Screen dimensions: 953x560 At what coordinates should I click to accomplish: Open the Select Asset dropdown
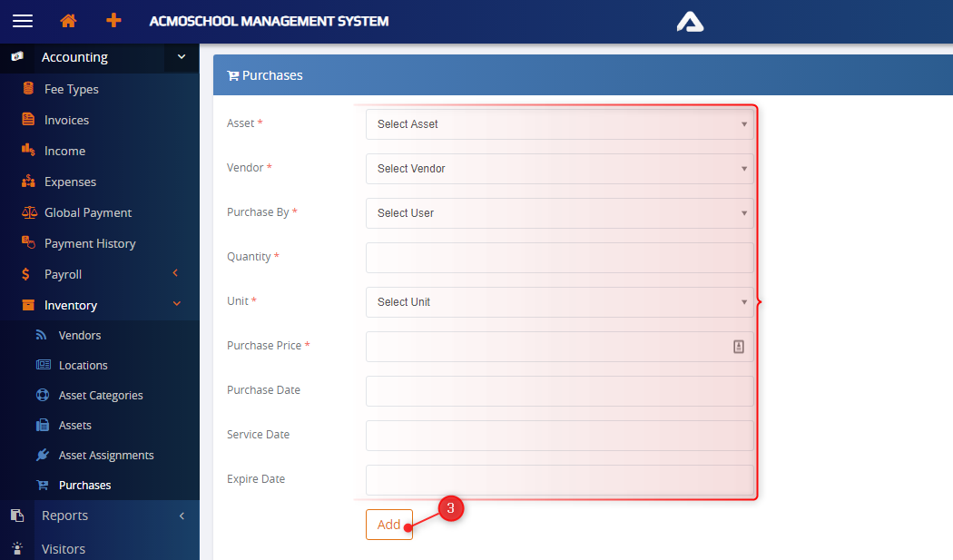click(x=559, y=124)
